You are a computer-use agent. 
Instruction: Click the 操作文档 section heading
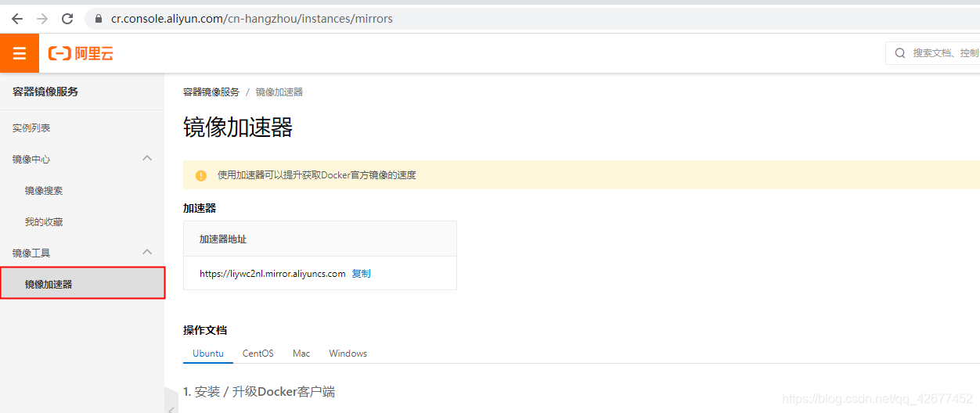[205, 330]
